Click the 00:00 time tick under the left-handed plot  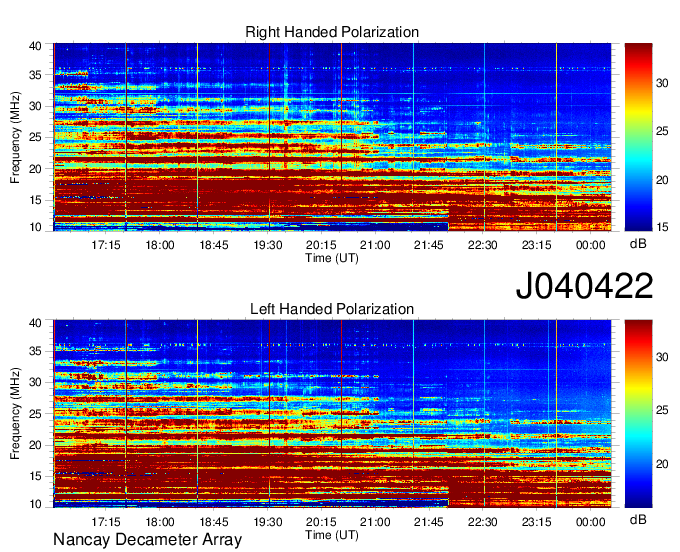[590, 522]
